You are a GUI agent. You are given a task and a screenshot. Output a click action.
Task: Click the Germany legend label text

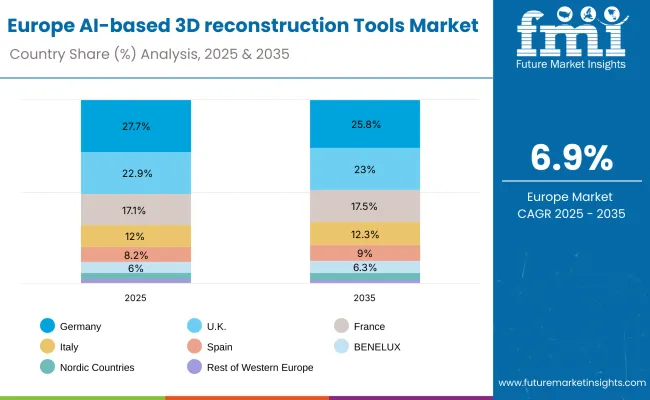pos(80,327)
